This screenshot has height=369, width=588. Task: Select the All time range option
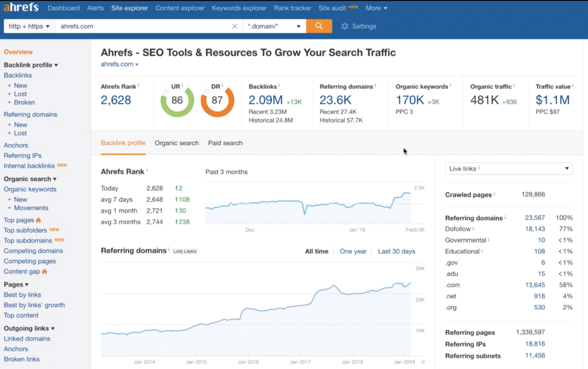(x=316, y=251)
